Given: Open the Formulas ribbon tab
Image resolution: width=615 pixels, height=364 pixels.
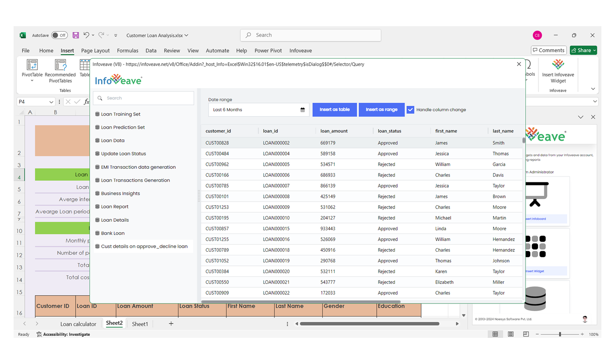Looking at the screenshot, I should tap(127, 51).
